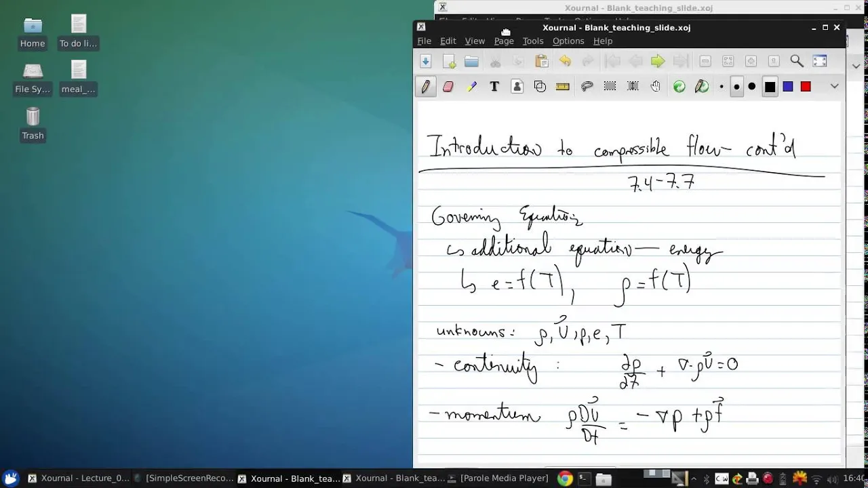
Task: Switch to Xournal - Lecture taskbar window
Action: 78,479
